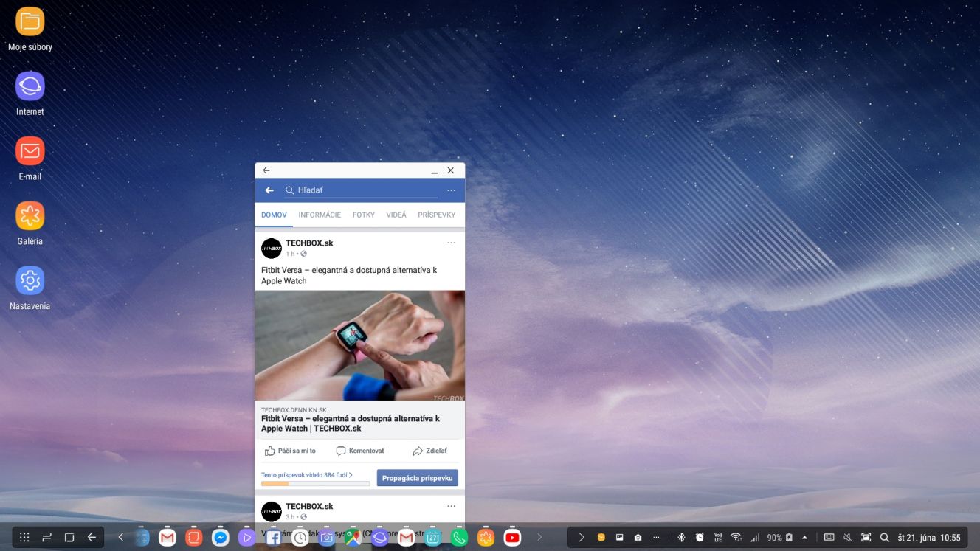Show previous taskbar apps with left chevron

pos(121,538)
